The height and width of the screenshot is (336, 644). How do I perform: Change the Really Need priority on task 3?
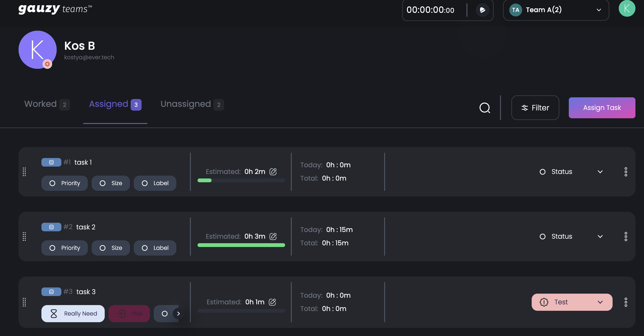[73, 313]
